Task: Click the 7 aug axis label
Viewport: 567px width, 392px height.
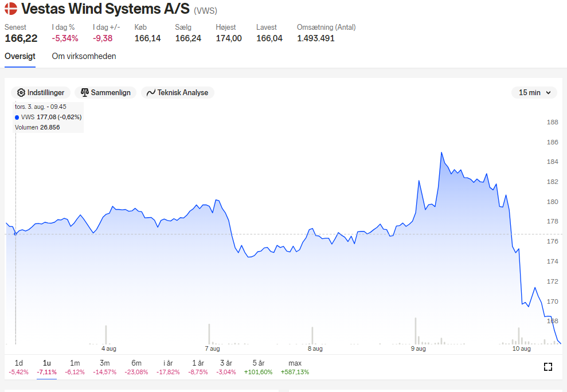Action: [x=212, y=348]
